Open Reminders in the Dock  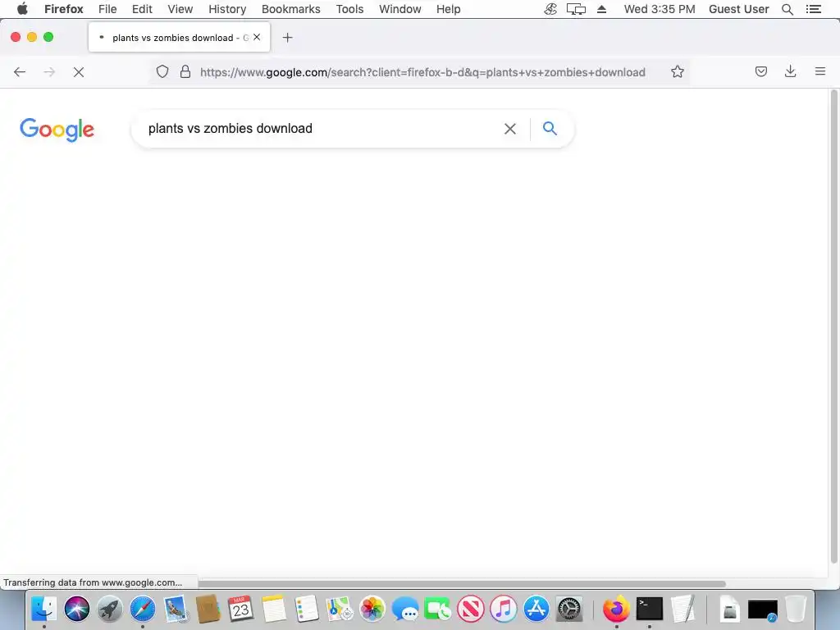pos(307,609)
